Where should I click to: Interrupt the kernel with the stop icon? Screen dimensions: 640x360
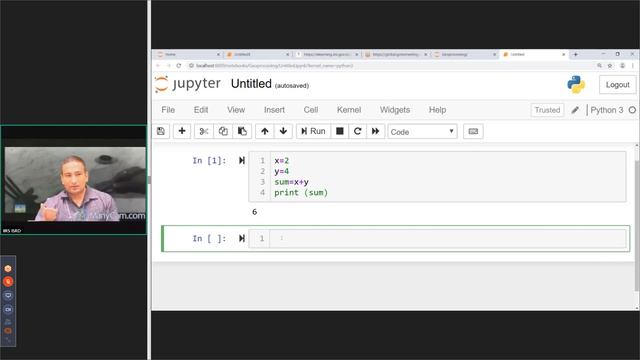(x=340, y=131)
